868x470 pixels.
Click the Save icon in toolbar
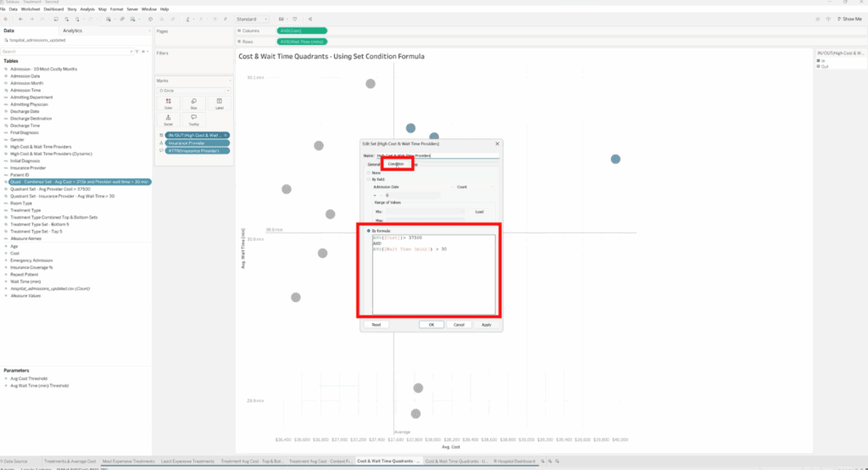pos(56,19)
